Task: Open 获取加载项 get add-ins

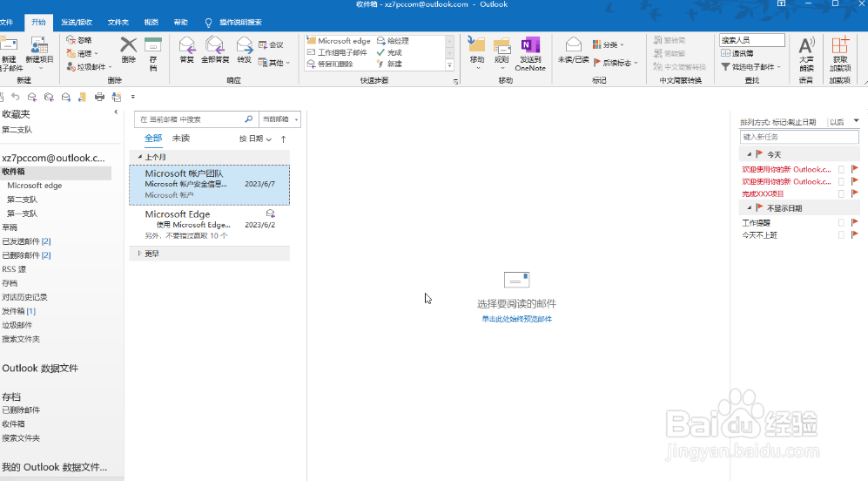Action: coord(840,54)
